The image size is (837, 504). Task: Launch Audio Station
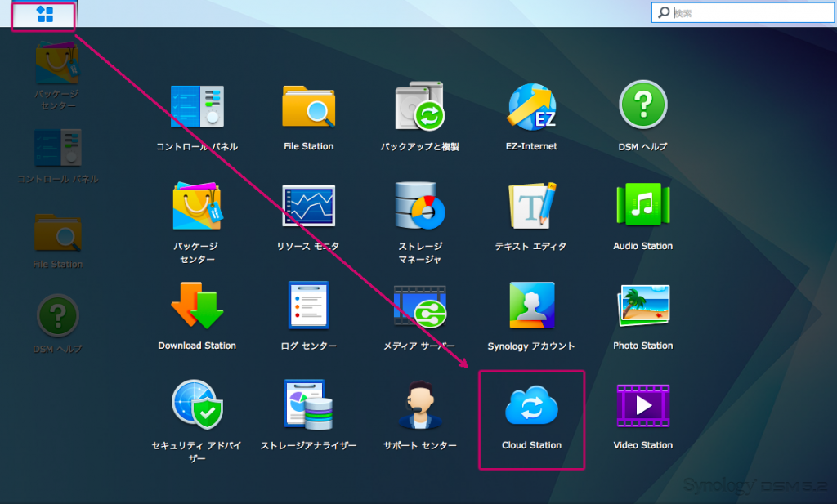642,207
